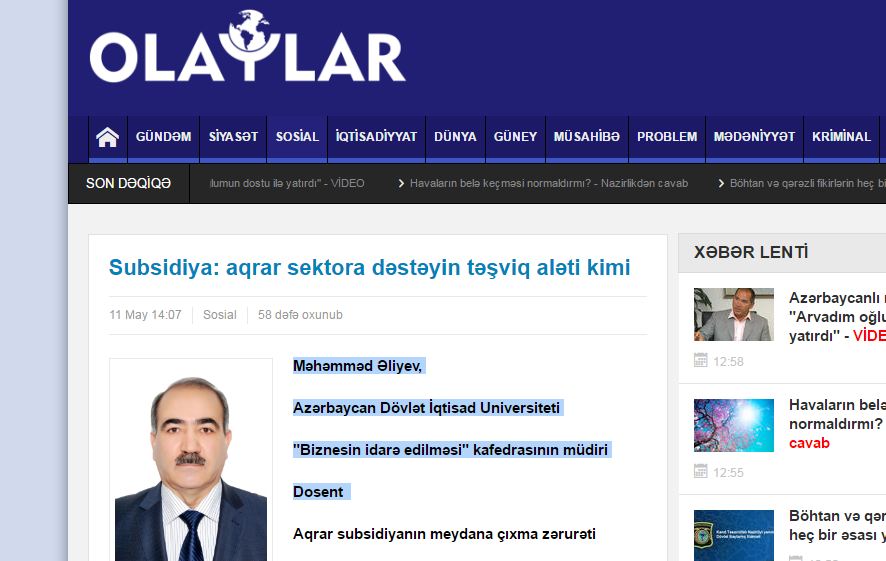
Task: Click the arrow before 'Böhtan və qərəzli' ticker
Action: 721,183
